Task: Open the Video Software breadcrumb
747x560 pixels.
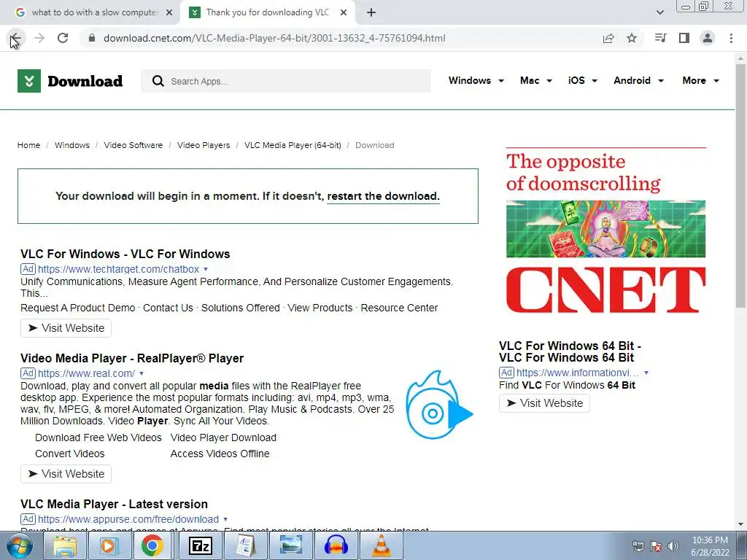Action: (x=133, y=145)
